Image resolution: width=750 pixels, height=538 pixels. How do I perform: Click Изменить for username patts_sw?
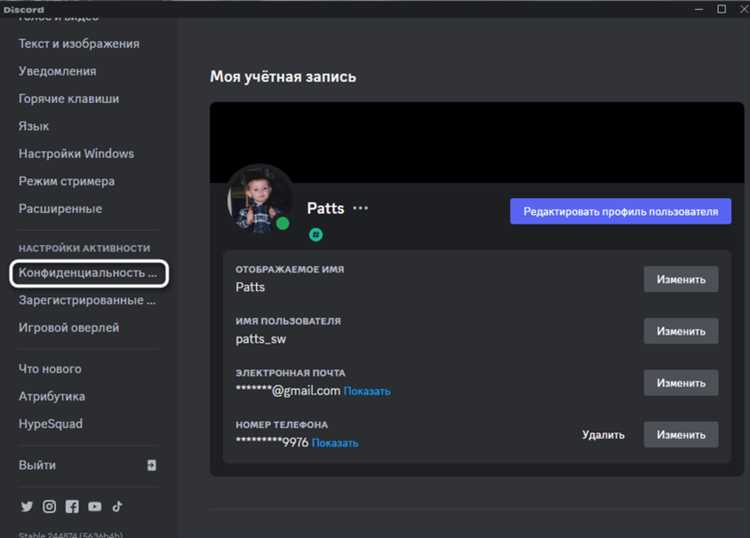681,331
